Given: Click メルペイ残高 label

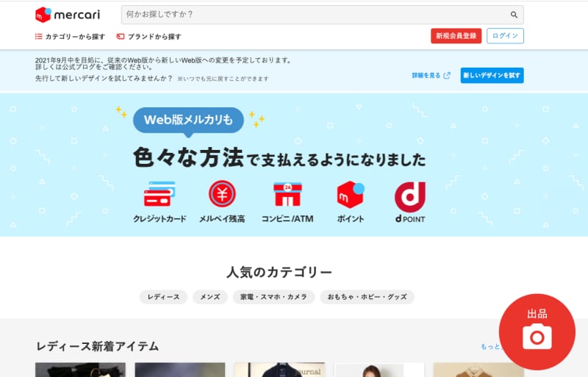Looking at the screenshot, I should click(x=222, y=219).
